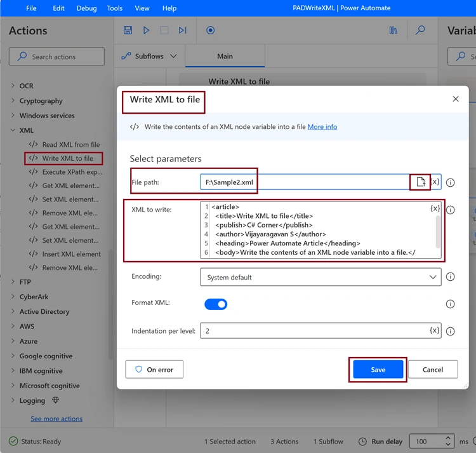Screen dimensions: 476x453
Task: Open the More info link
Action: [x=322, y=126]
